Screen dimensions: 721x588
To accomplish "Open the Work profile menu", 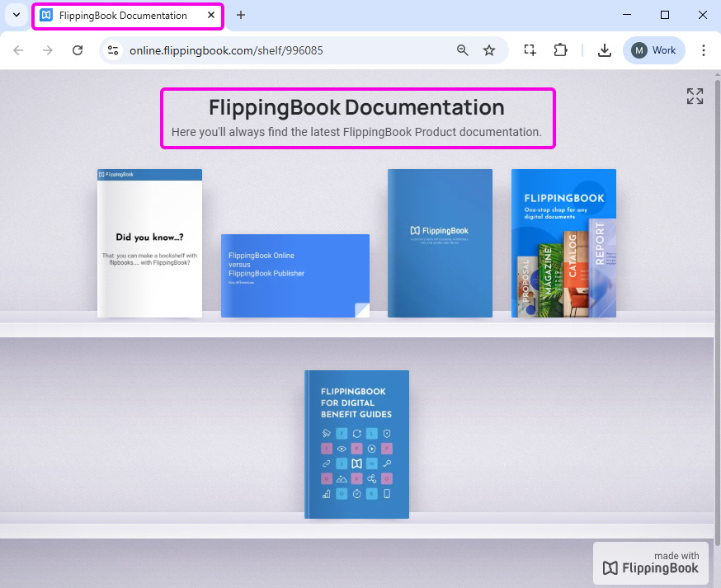I will tap(653, 50).
